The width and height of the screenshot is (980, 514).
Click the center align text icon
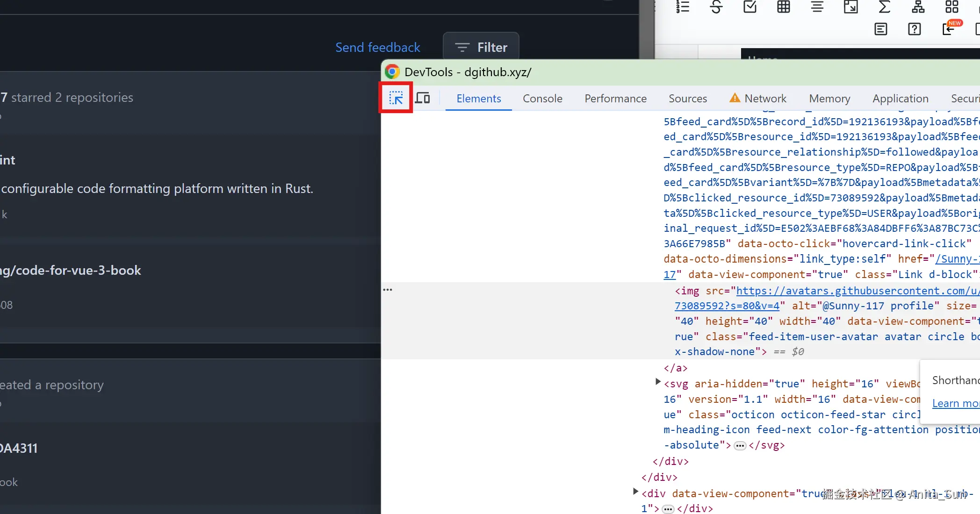click(817, 7)
